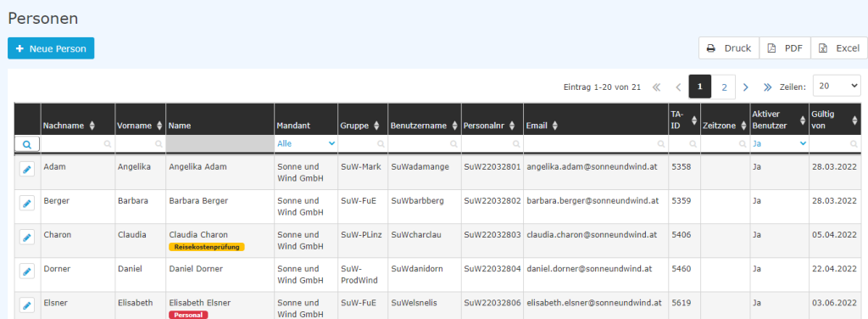This screenshot has height=319, width=868.
Task: Jump to last page double-chevron
Action: coord(767,87)
